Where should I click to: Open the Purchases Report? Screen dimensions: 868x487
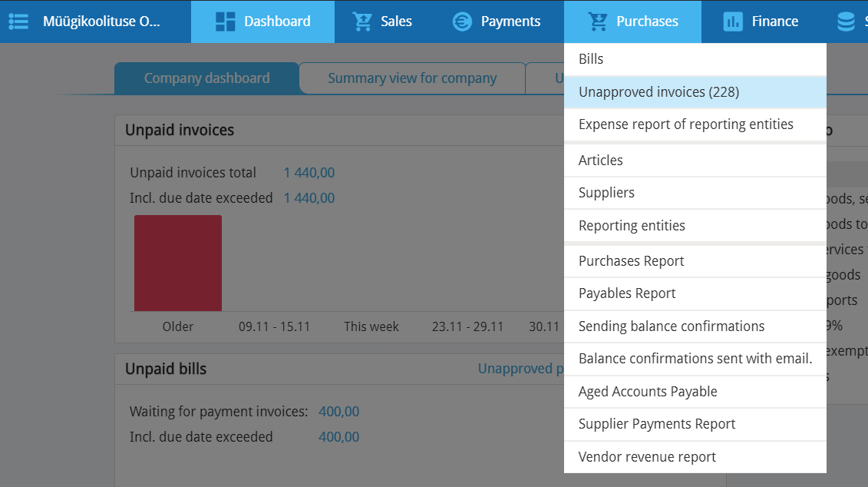click(695, 261)
